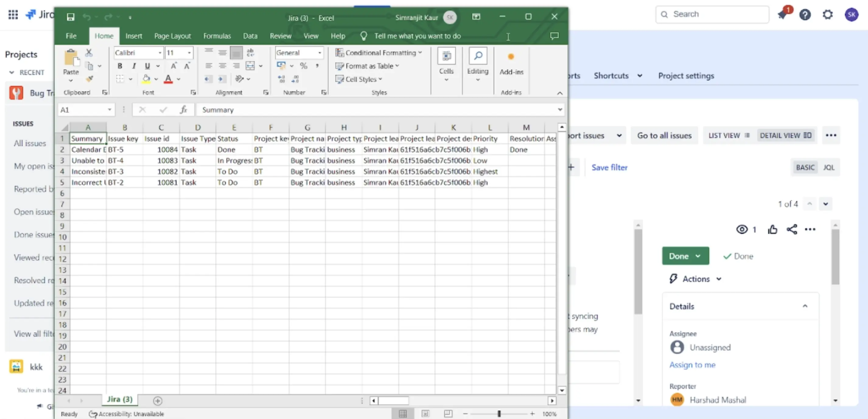Open Jira settings gear icon
868x419 pixels.
(x=828, y=15)
